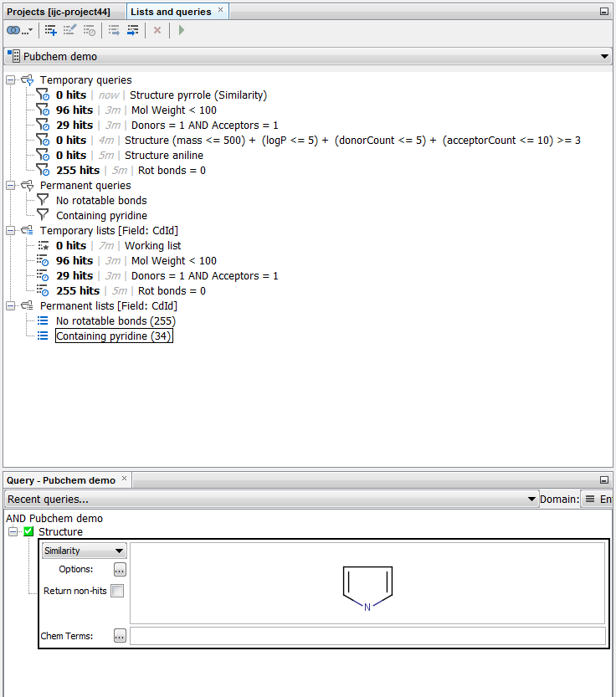Click the pyrrole structure drawing area
This screenshot has height=697, width=616.
[367, 583]
